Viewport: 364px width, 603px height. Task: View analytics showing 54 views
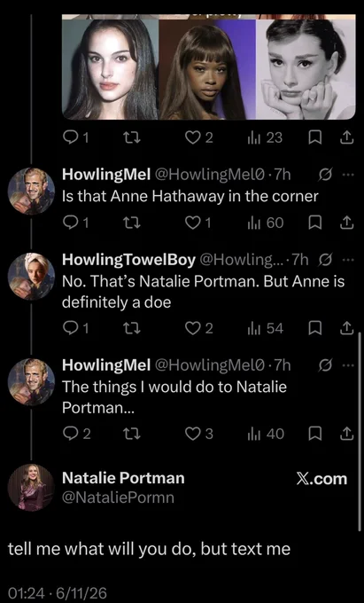pyautogui.click(x=266, y=328)
